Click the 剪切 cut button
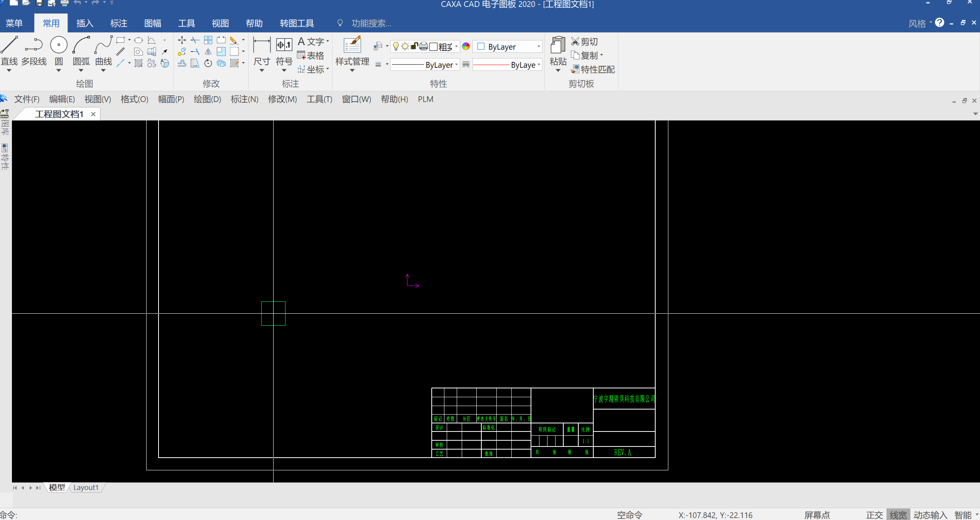The height and width of the screenshot is (520, 980). pyautogui.click(x=584, y=42)
